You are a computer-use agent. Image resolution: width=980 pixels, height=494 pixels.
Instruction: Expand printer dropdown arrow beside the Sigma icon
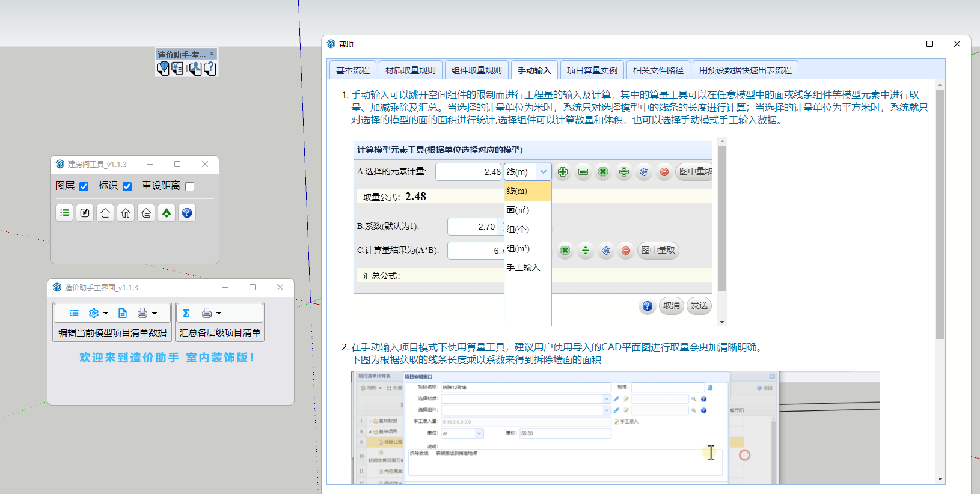click(x=219, y=313)
